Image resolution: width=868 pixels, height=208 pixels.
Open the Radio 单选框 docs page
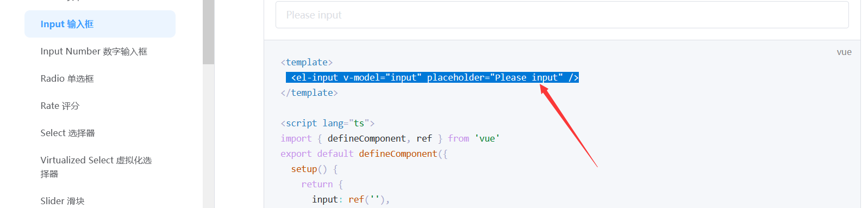67,78
